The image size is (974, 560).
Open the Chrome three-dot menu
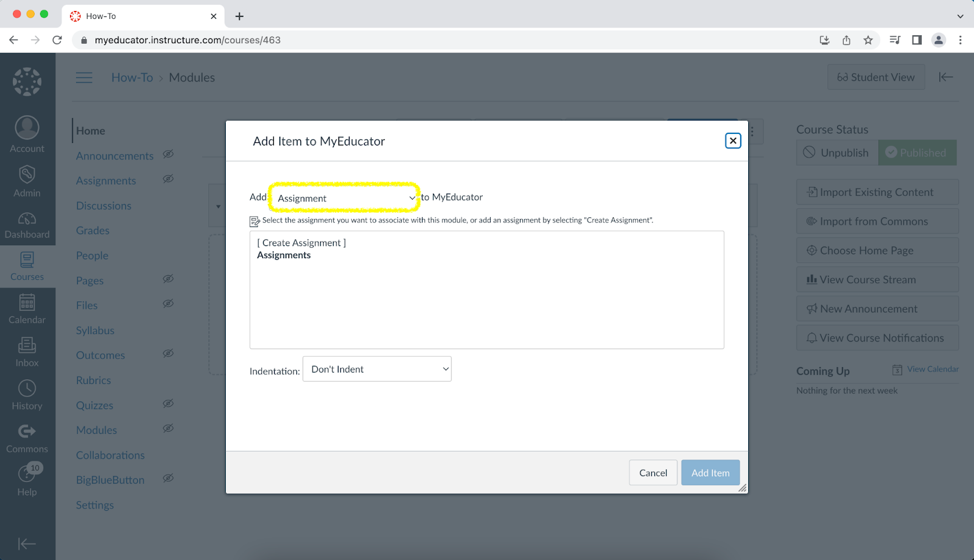(x=961, y=40)
